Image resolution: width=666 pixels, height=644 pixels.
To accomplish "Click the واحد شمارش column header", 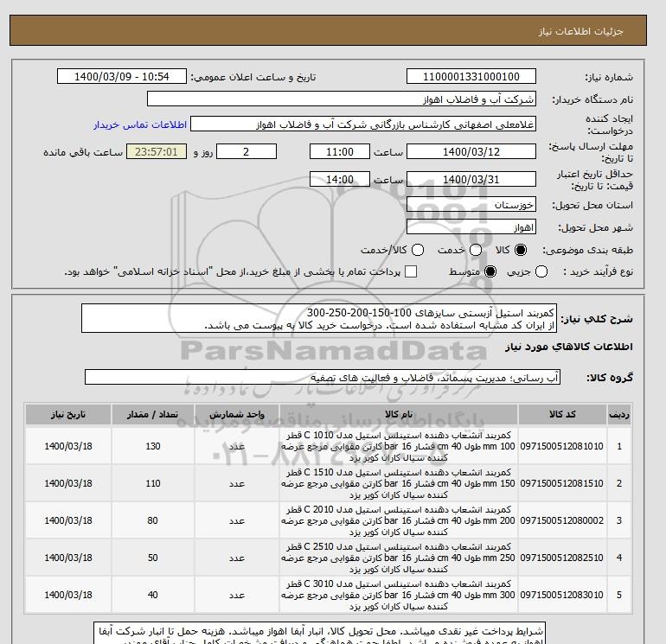I will [x=237, y=414].
